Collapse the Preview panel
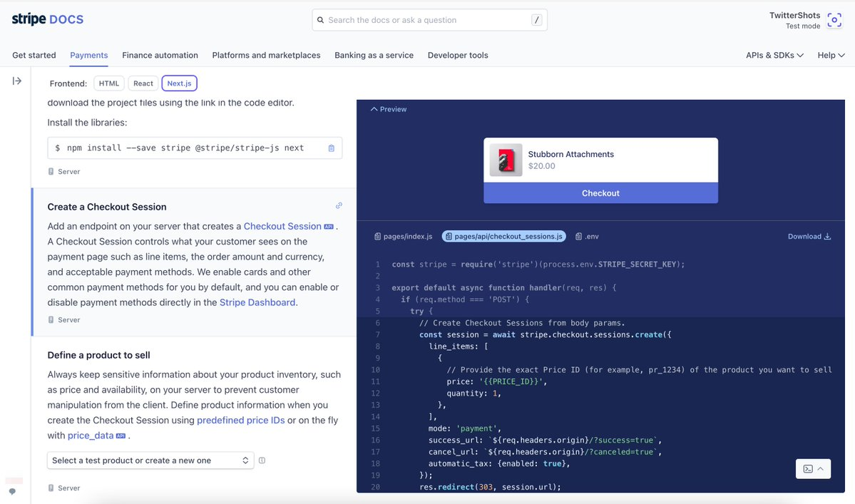Screen dimensions: 855x504 click(x=389, y=109)
